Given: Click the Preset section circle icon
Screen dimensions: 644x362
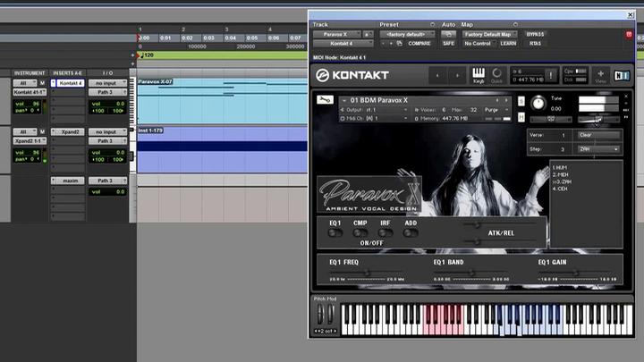Looking at the screenshot, I should tap(432, 25).
